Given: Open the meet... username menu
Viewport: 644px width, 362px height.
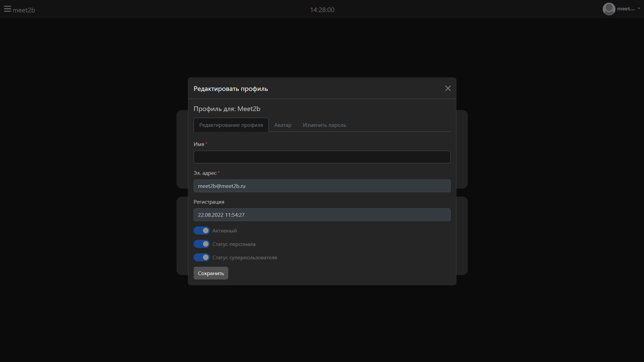Looking at the screenshot, I should pos(626,9).
